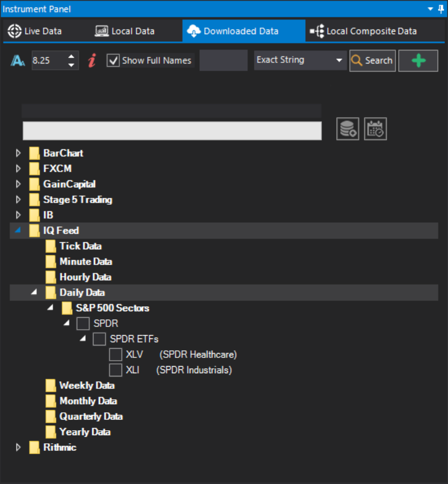Click the FXCM folder icon
448x484 pixels.
click(x=35, y=168)
